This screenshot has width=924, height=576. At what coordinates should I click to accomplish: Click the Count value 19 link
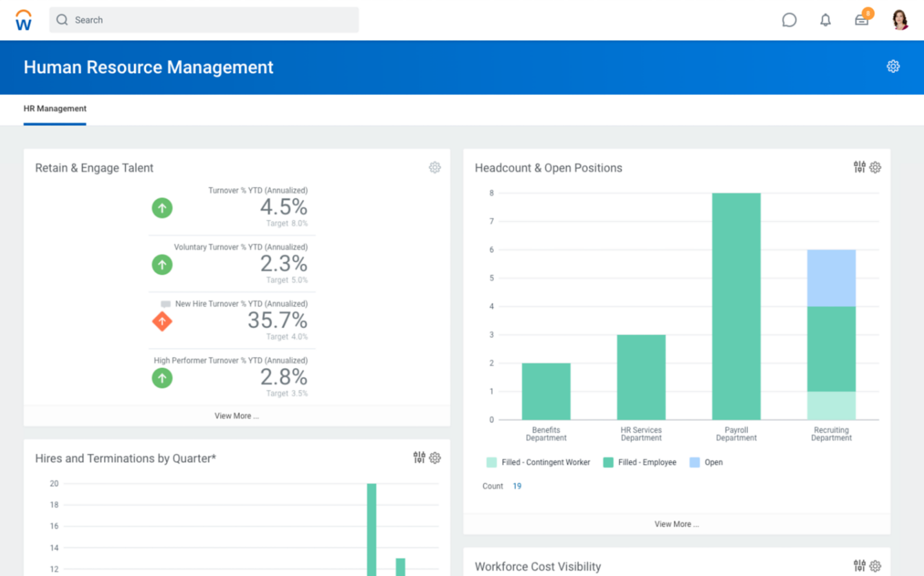pyautogui.click(x=517, y=486)
